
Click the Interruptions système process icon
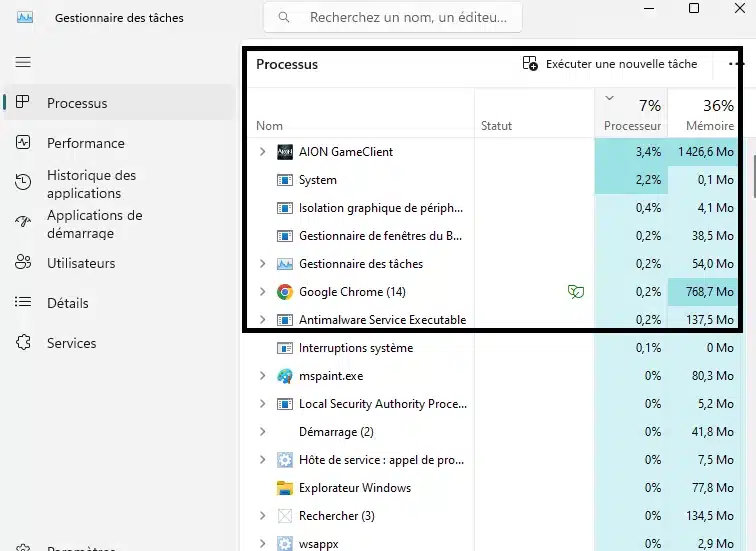285,348
